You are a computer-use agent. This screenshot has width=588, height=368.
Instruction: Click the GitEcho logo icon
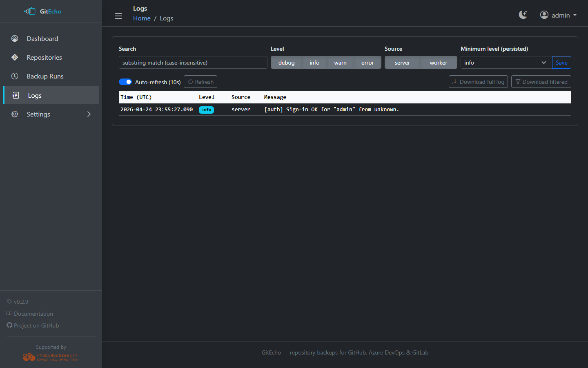tap(30, 11)
